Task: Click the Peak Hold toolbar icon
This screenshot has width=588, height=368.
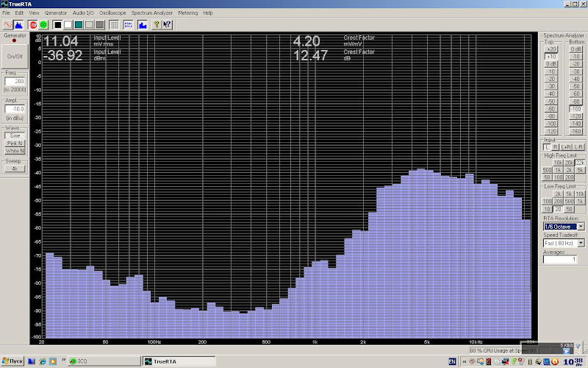Action: (x=129, y=24)
